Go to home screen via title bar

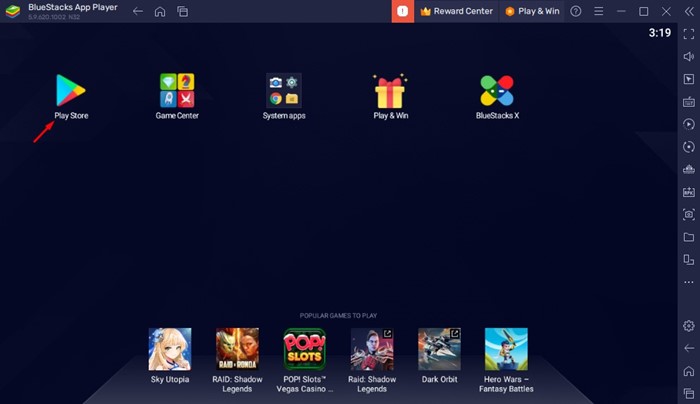(x=160, y=11)
